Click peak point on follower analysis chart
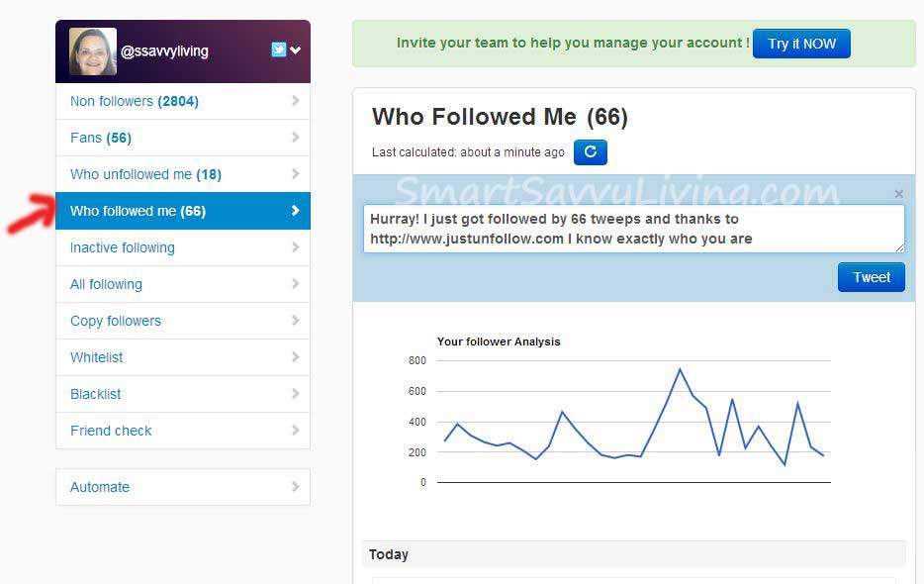Image resolution: width=924 pixels, height=584 pixels. coord(680,370)
